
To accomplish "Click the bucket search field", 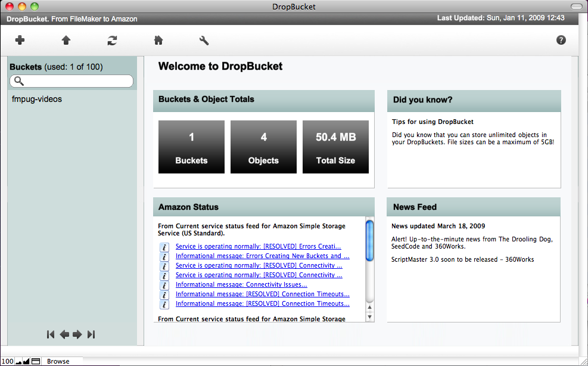I will click(x=71, y=81).
